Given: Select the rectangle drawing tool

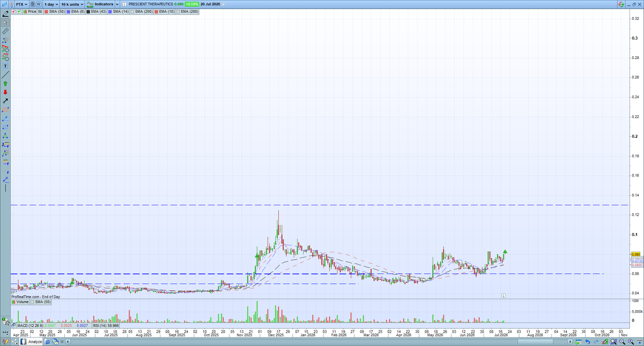Looking at the screenshot, I should [x=5, y=127].
